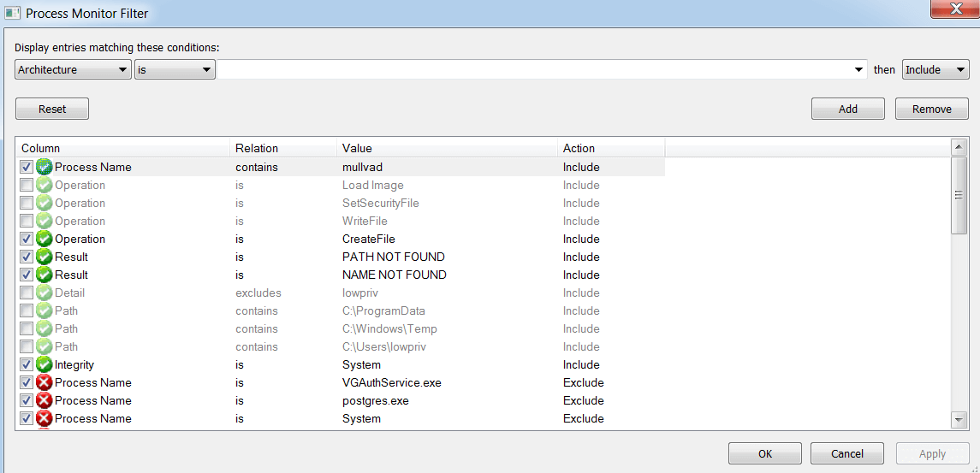
Task: Select the 'NAME NOT FOUND' value cell
Action: pos(395,275)
